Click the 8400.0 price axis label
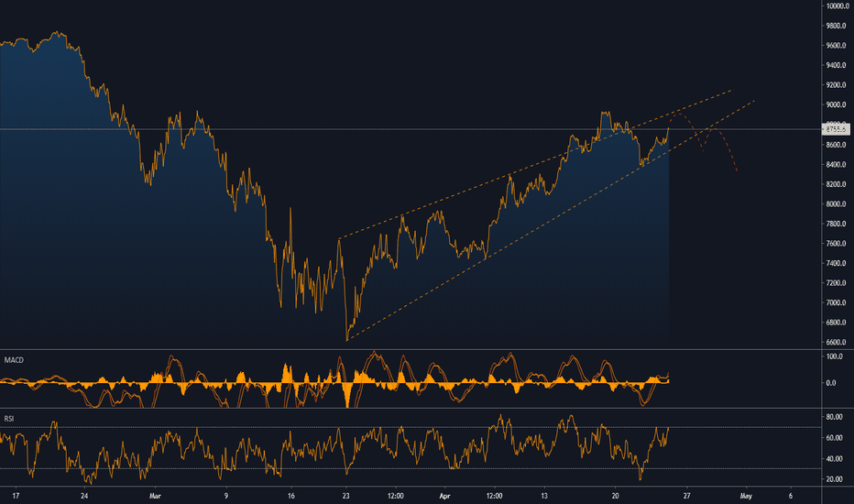Viewport: 854px width, 504px height. pyautogui.click(x=836, y=165)
